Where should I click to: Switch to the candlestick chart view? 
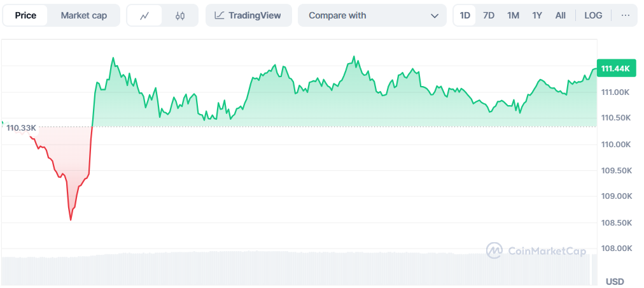[180, 15]
